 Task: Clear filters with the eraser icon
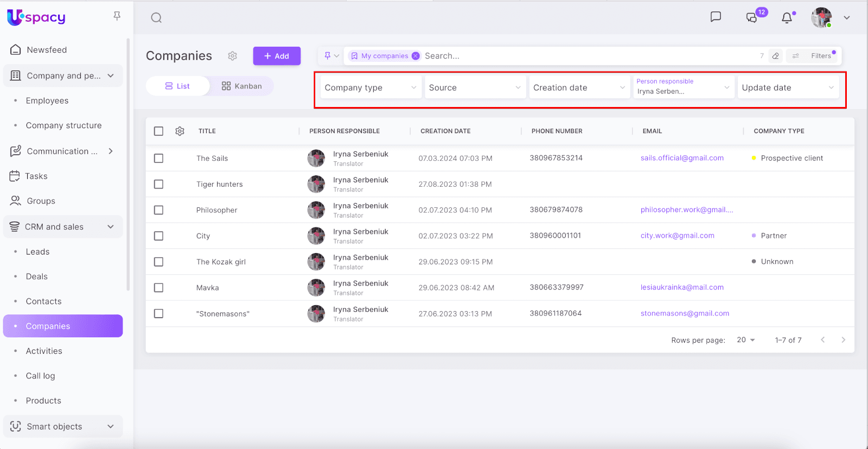776,56
